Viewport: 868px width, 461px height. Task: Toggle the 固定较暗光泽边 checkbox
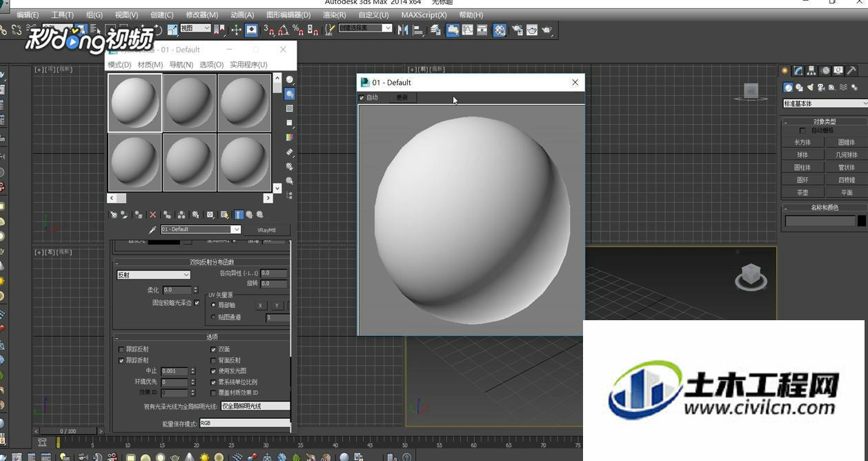tap(197, 303)
